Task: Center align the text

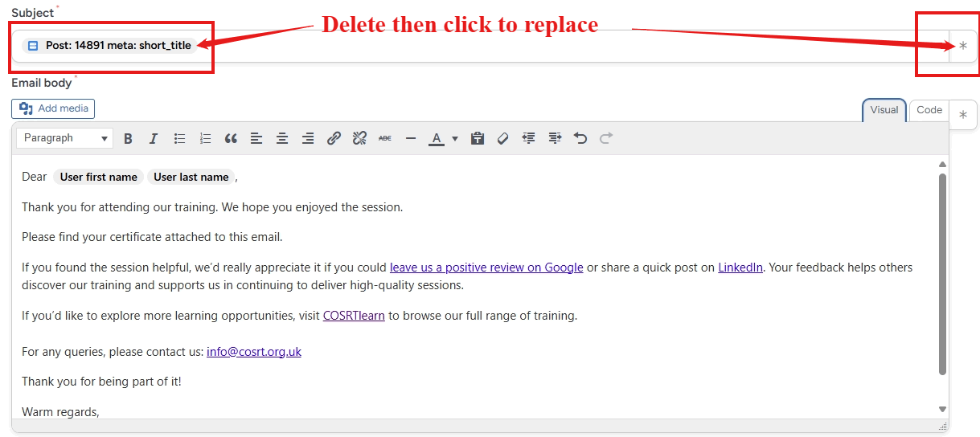Action: [x=282, y=138]
